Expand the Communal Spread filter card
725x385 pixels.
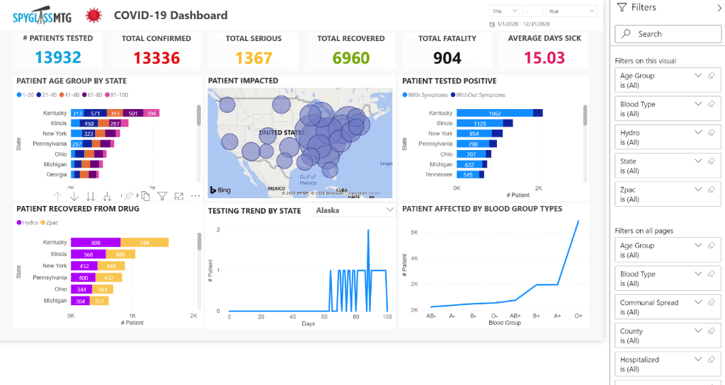pos(698,302)
